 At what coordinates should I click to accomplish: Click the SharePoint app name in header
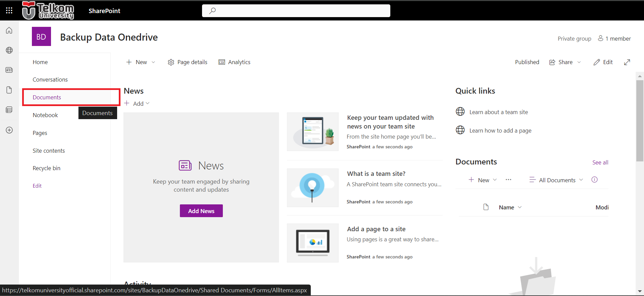104,11
